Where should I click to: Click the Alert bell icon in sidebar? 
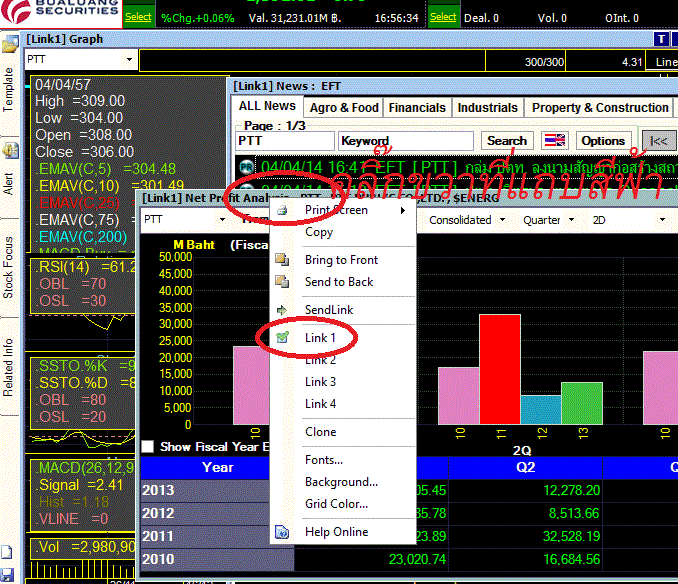click(10, 150)
